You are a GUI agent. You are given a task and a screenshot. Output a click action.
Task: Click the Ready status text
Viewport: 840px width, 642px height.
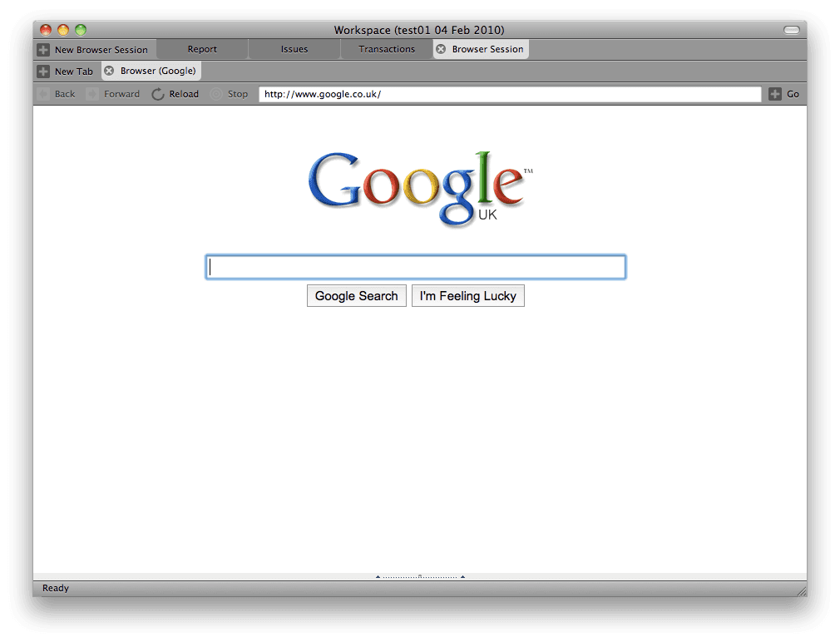point(56,588)
